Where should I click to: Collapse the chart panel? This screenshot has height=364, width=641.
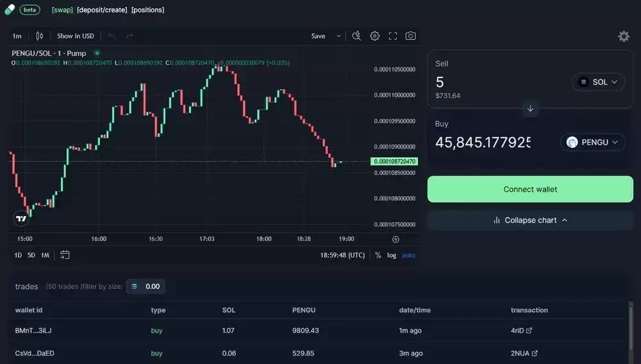click(x=530, y=220)
